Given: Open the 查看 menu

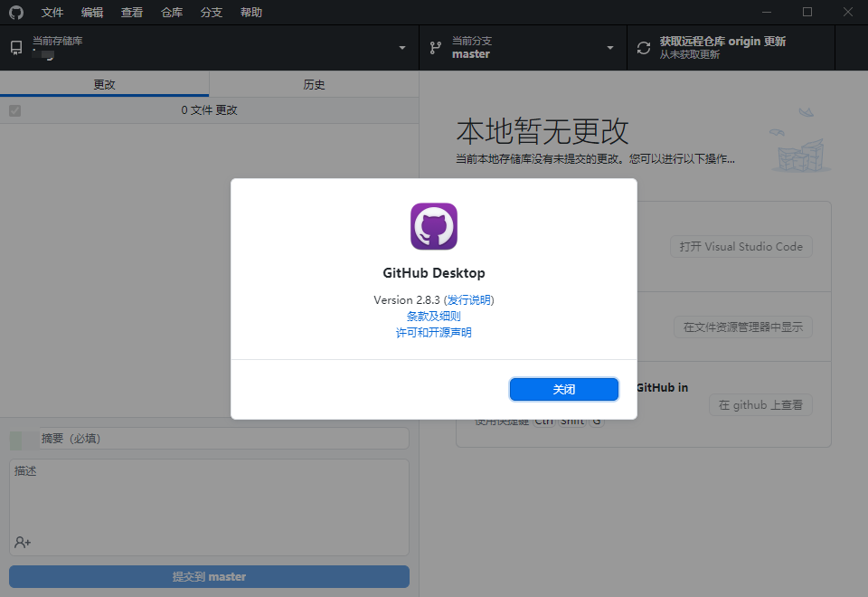Looking at the screenshot, I should click(132, 12).
